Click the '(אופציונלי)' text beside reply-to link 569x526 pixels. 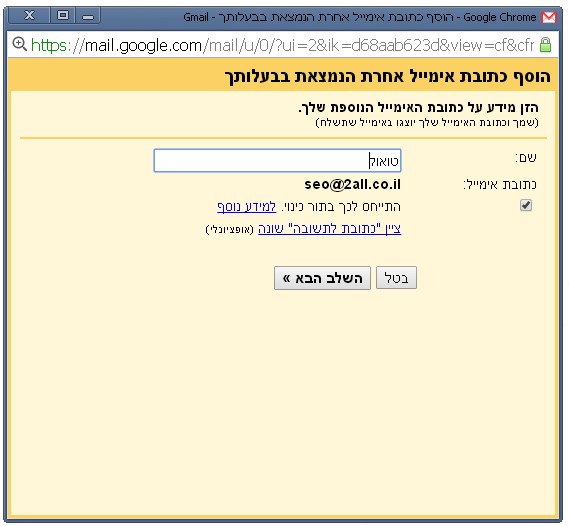[230, 229]
